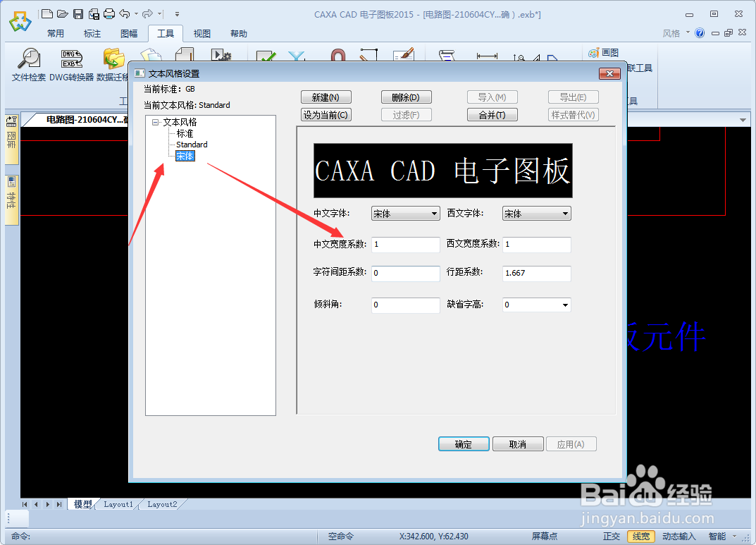Cancel the dialog with 取消 button
Screen dimensions: 756x545
(x=518, y=444)
